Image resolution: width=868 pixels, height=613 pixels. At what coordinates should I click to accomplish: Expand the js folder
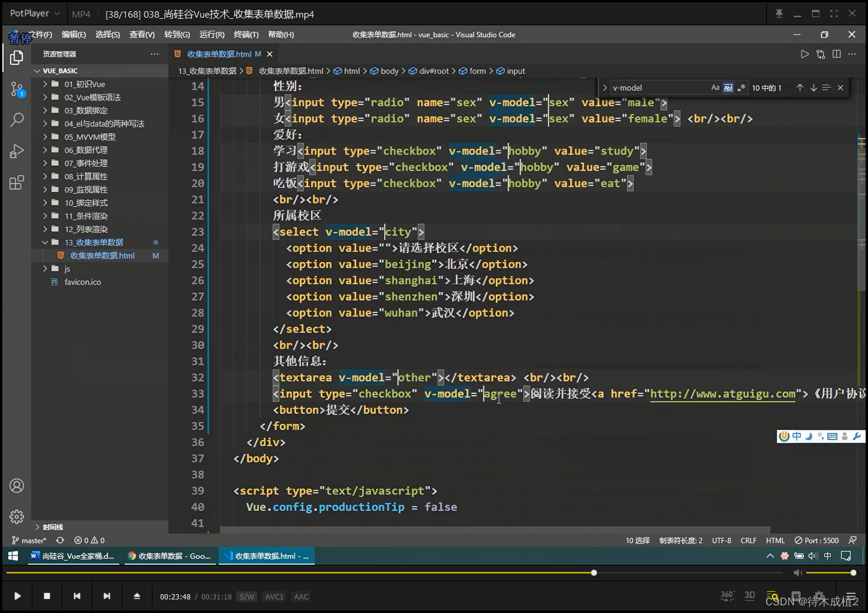pyautogui.click(x=45, y=269)
